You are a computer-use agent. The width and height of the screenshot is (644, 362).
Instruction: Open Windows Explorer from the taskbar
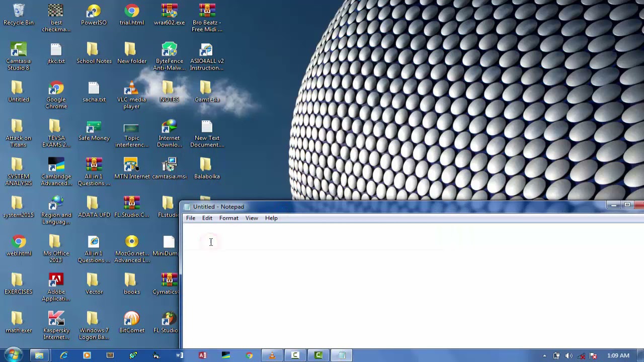click(39, 355)
